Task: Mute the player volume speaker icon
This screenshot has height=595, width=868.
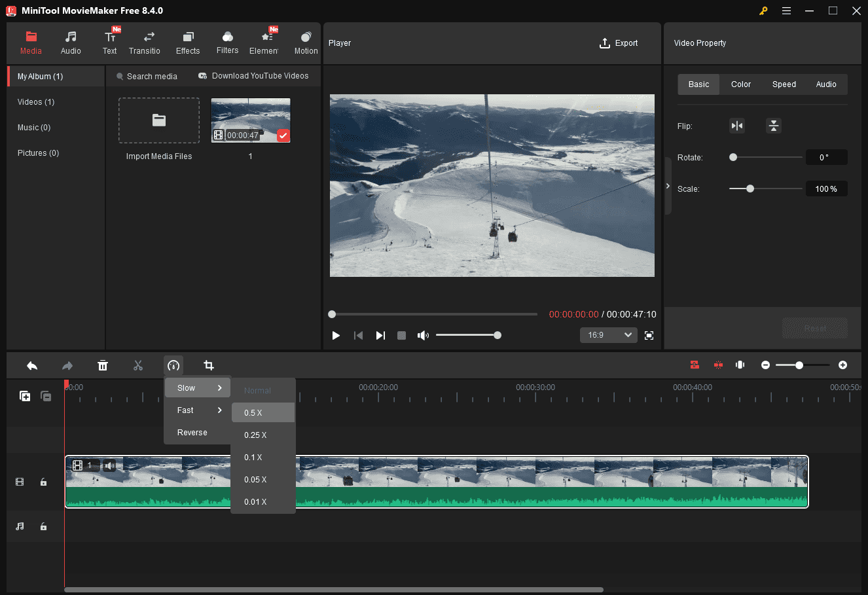Action: click(x=423, y=334)
